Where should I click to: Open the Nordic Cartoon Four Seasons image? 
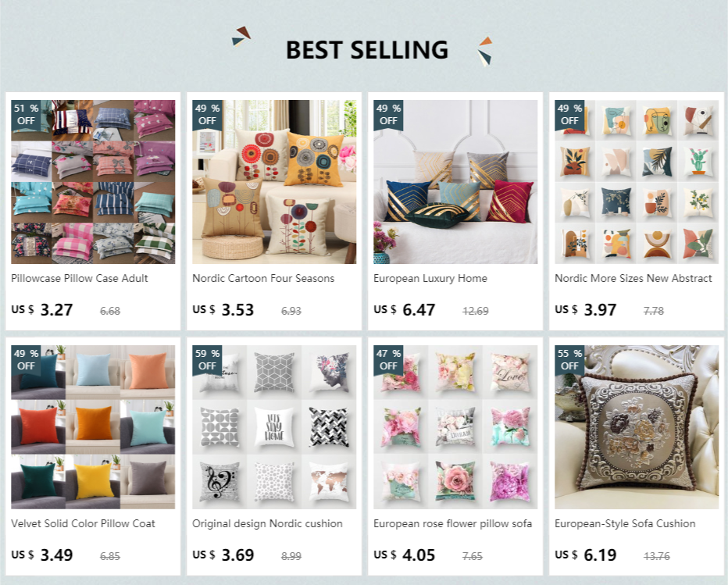click(274, 181)
